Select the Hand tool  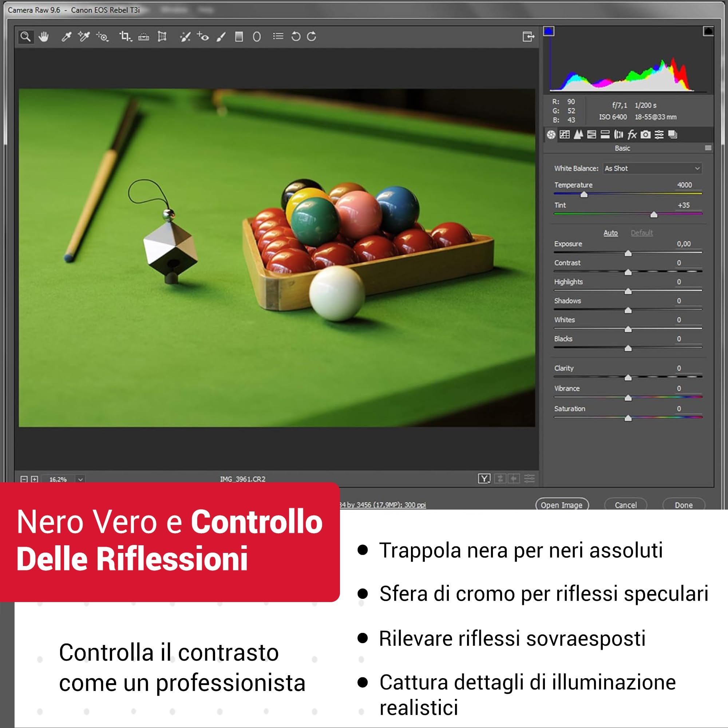44,36
